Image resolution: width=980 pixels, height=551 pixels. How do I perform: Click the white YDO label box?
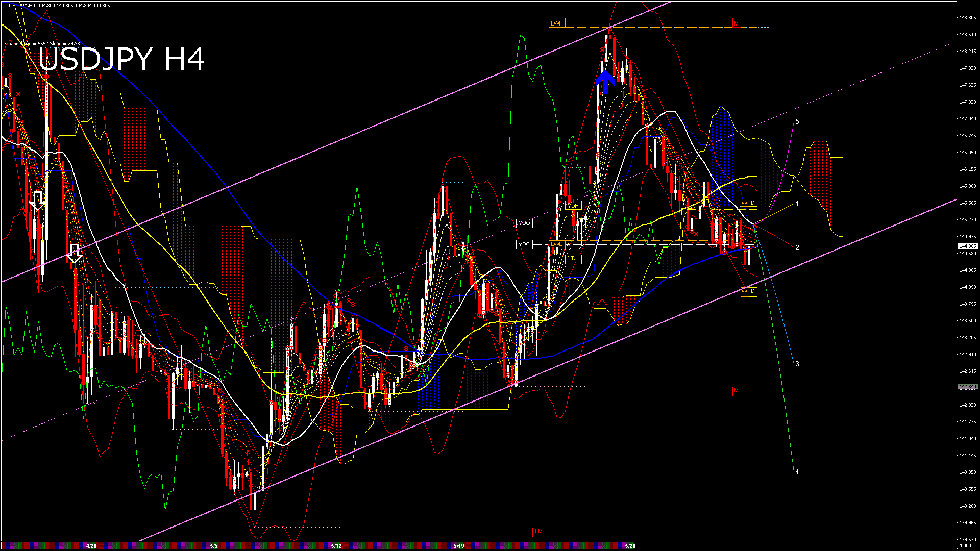(x=524, y=223)
